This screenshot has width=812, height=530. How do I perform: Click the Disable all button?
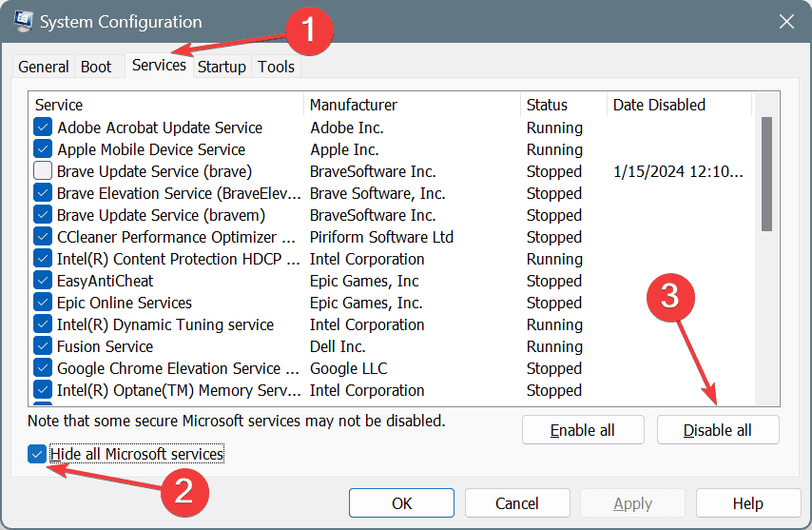(x=718, y=430)
